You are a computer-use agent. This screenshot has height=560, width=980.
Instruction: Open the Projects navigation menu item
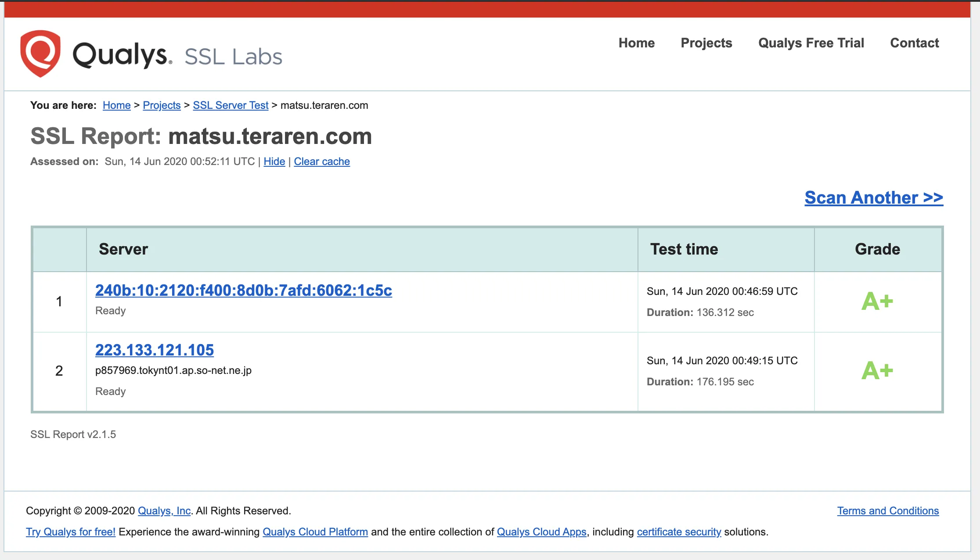706,43
